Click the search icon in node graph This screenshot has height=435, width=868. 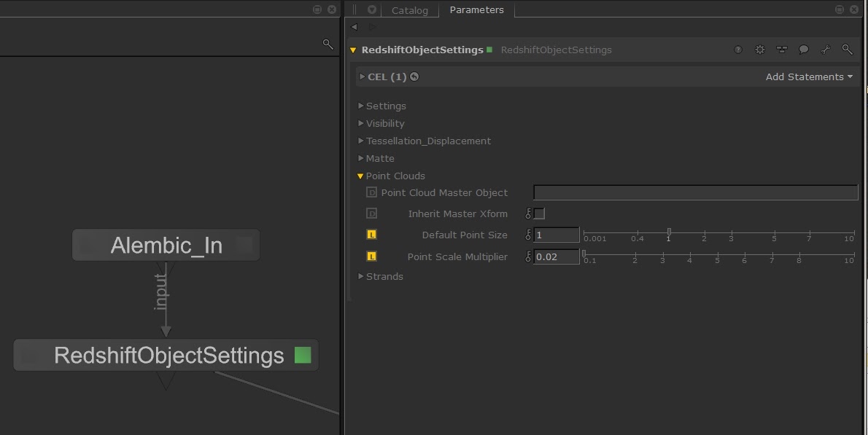[328, 44]
